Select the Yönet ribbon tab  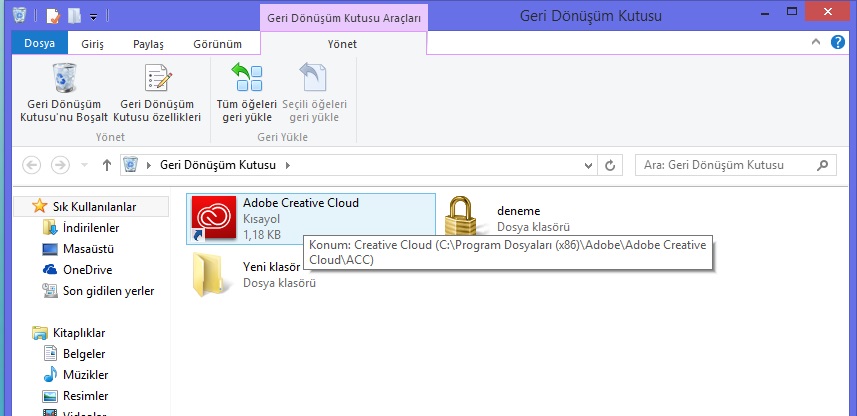point(342,44)
